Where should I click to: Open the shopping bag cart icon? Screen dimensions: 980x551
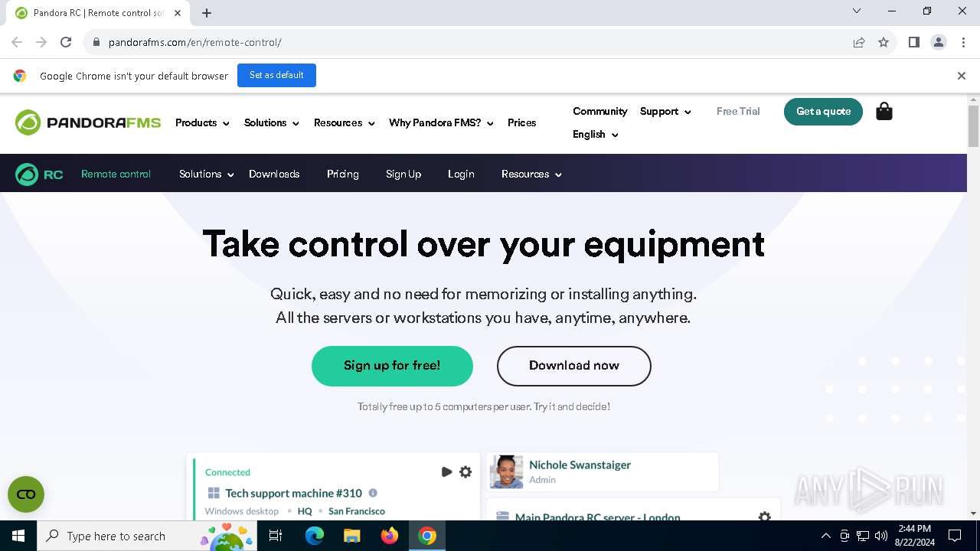click(x=884, y=112)
